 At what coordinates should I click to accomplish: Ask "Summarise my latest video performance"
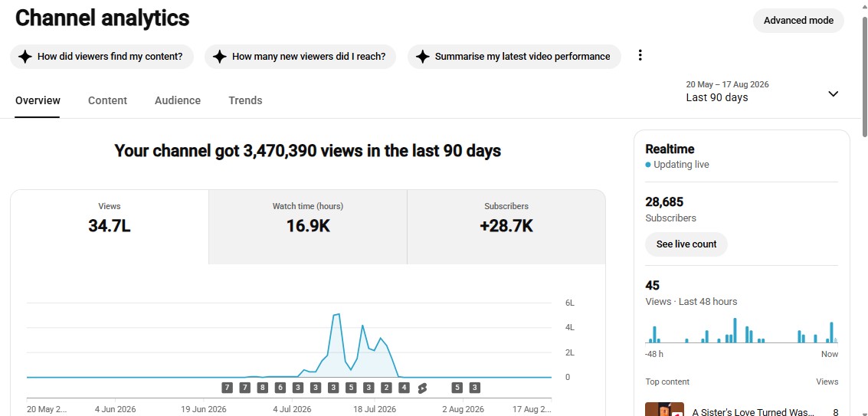click(514, 57)
